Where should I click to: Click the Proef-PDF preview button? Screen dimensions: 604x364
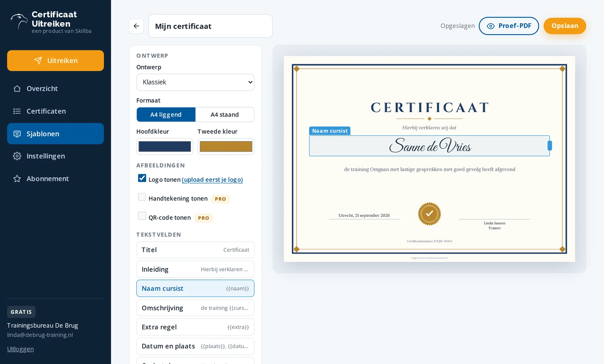509,26
